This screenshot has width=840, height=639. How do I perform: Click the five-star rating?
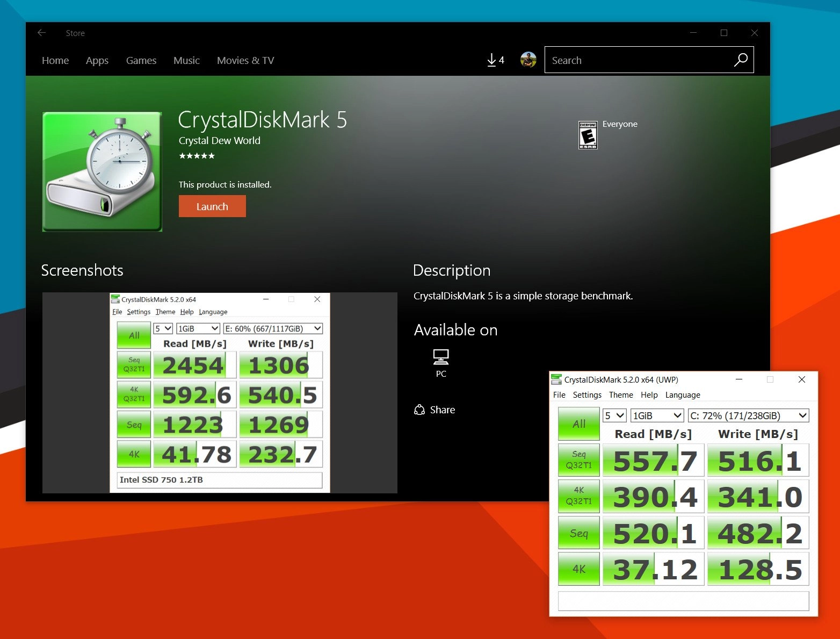[x=197, y=156]
